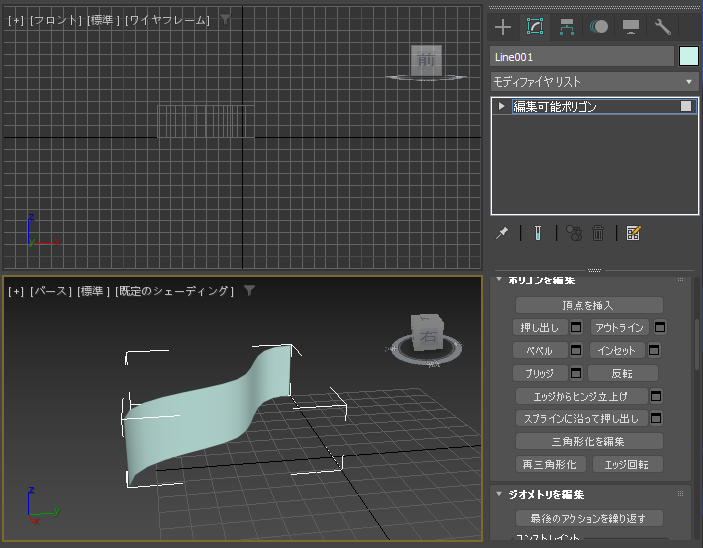Open the Utilities wrench tab
The width and height of the screenshot is (703, 548).
663,27
